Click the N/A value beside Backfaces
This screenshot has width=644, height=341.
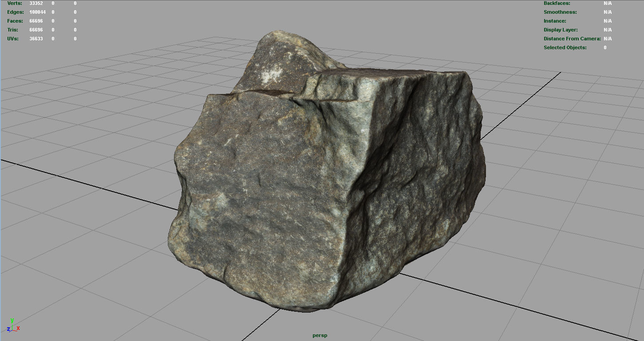pyautogui.click(x=608, y=3)
